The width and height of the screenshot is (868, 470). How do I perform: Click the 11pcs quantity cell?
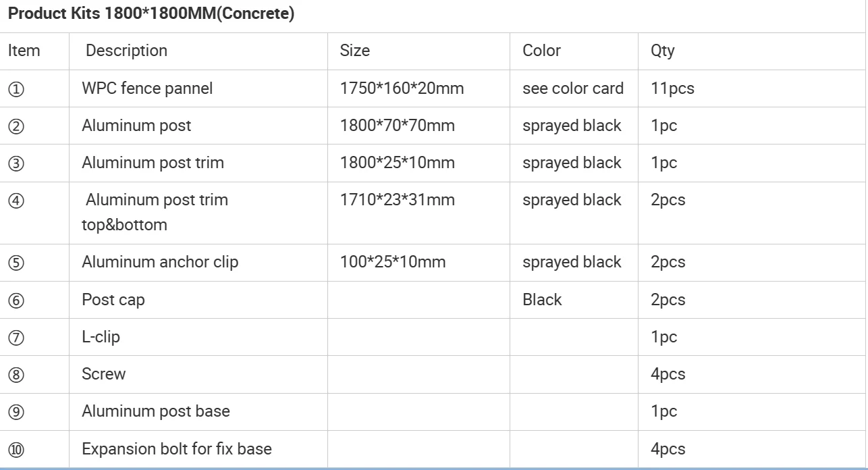(x=672, y=88)
